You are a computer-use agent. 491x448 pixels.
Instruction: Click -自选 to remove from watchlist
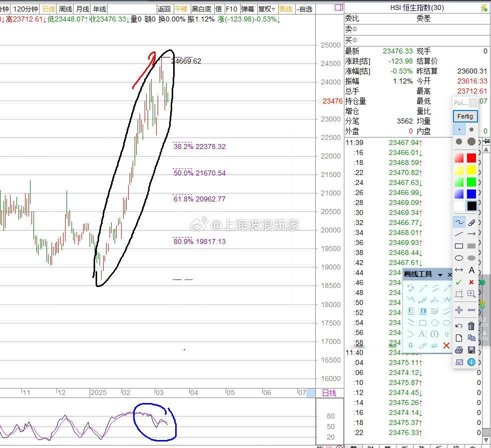(305, 9)
